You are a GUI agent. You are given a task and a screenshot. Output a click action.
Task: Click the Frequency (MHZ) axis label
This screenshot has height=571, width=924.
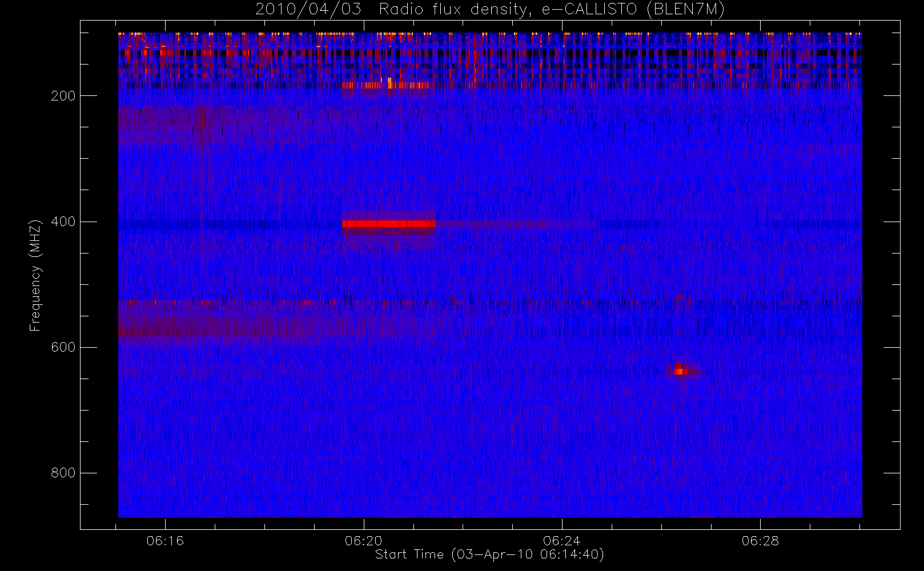point(35,275)
